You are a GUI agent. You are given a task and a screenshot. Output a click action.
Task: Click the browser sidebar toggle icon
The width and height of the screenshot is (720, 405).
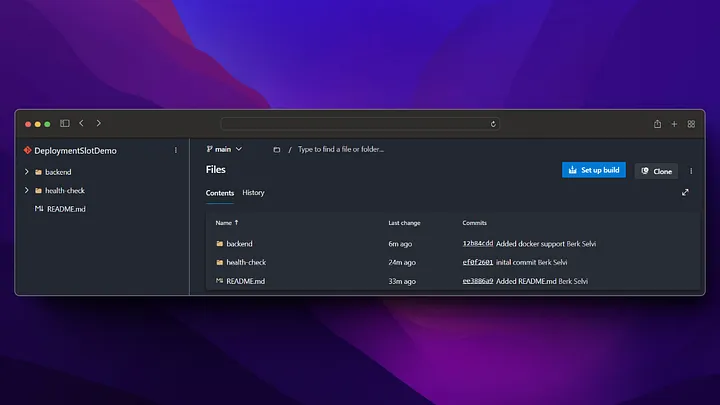tap(65, 123)
